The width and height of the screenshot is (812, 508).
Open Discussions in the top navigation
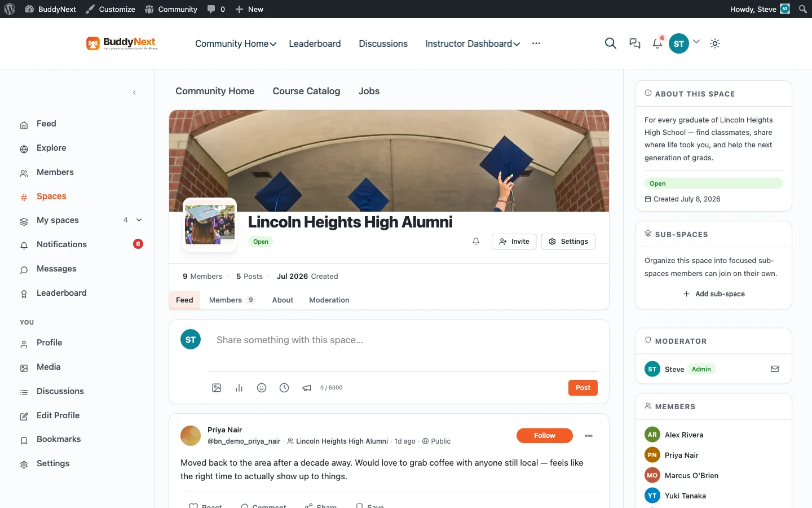(383, 43)
